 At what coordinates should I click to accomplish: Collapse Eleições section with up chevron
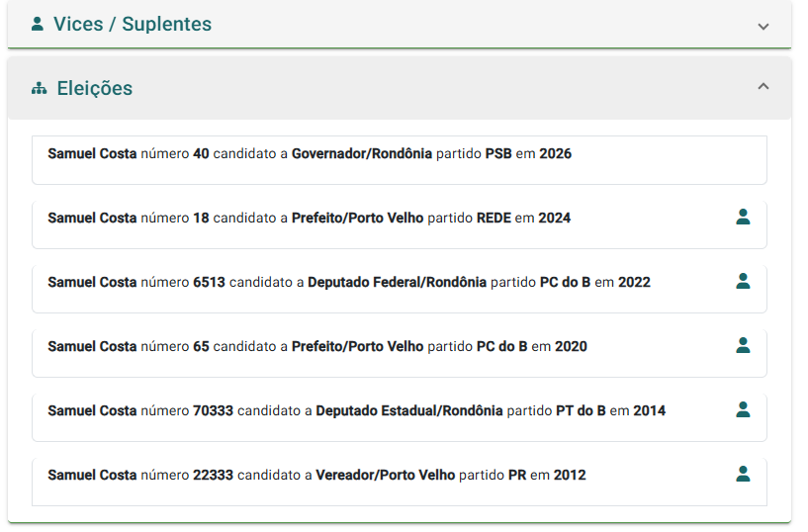point(763,86)
